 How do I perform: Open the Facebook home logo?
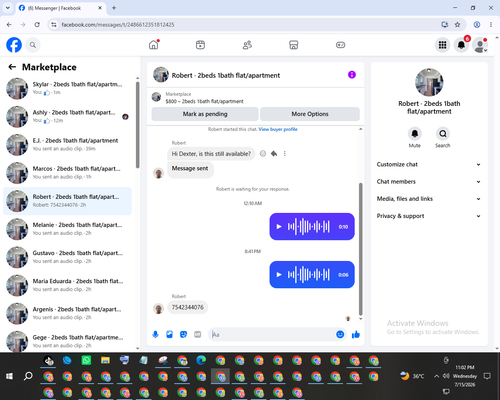[x=14, y=45]
